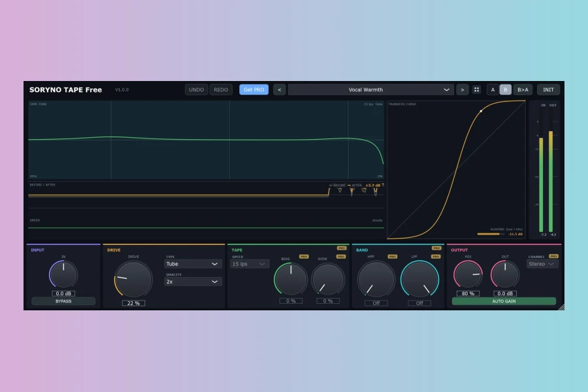Click the white point on transfer curve
Image resolution: width=588 pixels, height=392 pixels.
pos(481,111)
